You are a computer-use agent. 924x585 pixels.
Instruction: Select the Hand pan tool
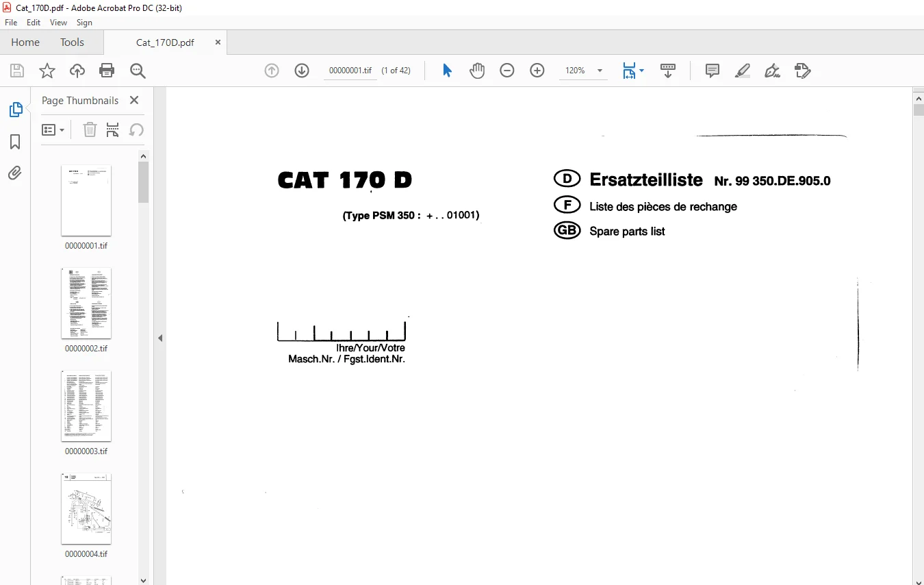(477, 71)
